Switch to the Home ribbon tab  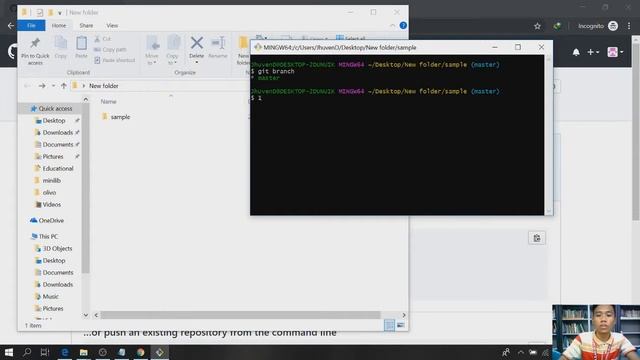pos(59,25)
